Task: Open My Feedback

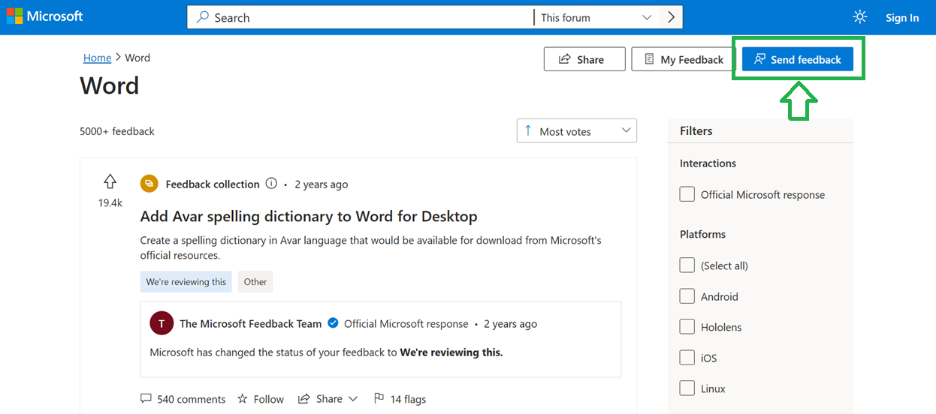Action: pyautogui.click(x=683, y=59)
